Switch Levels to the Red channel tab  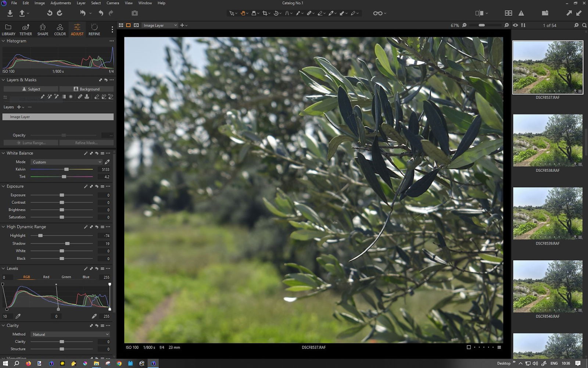pos(46,277)
